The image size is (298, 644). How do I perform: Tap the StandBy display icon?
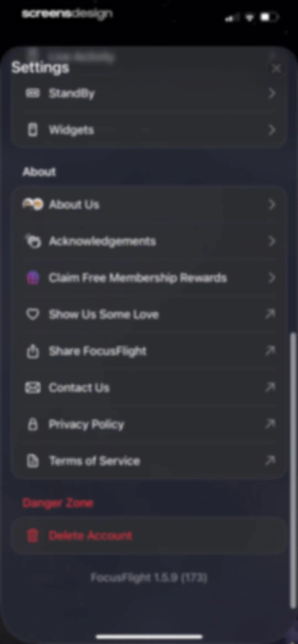[x=33, y=93]
